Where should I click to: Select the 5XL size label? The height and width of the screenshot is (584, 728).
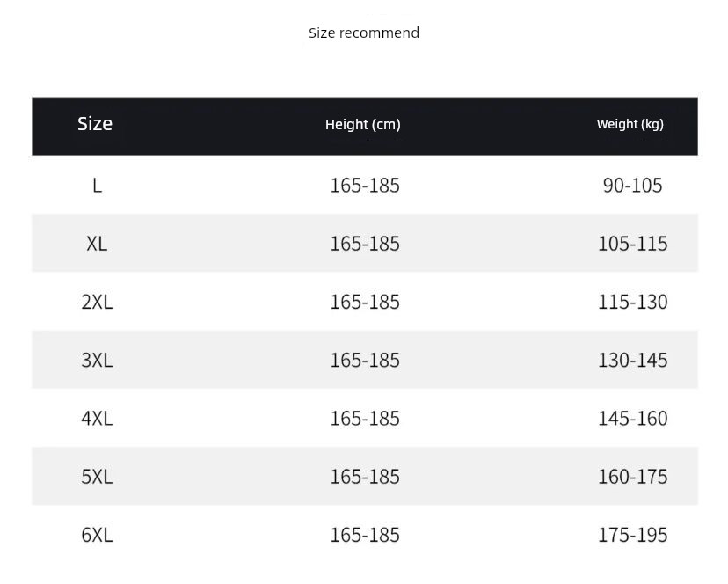point(97,476)
